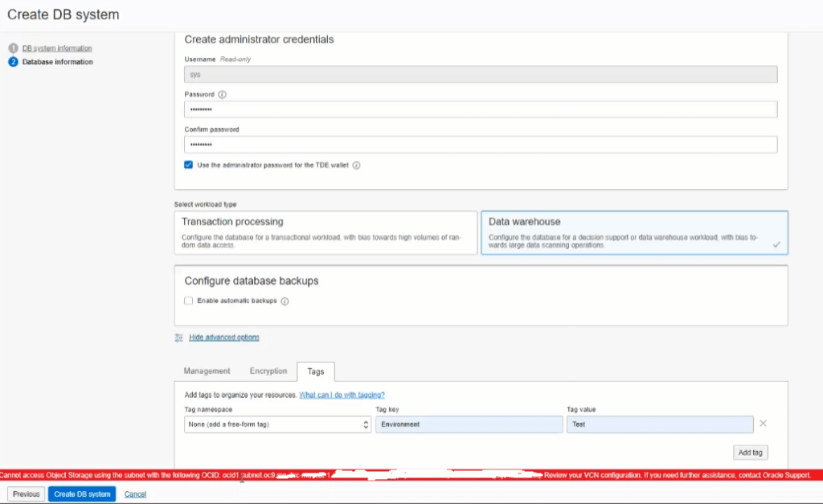Click the Create DB system button

[82, 494]
